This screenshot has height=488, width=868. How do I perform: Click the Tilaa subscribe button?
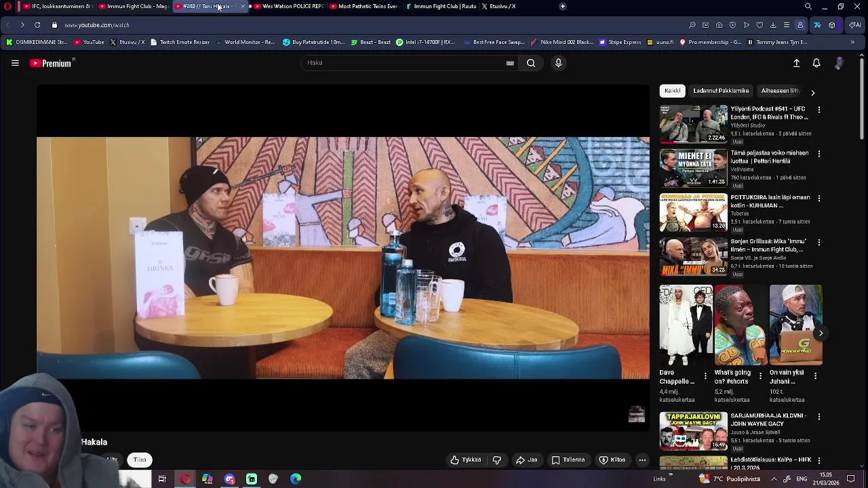coord(140,460)
